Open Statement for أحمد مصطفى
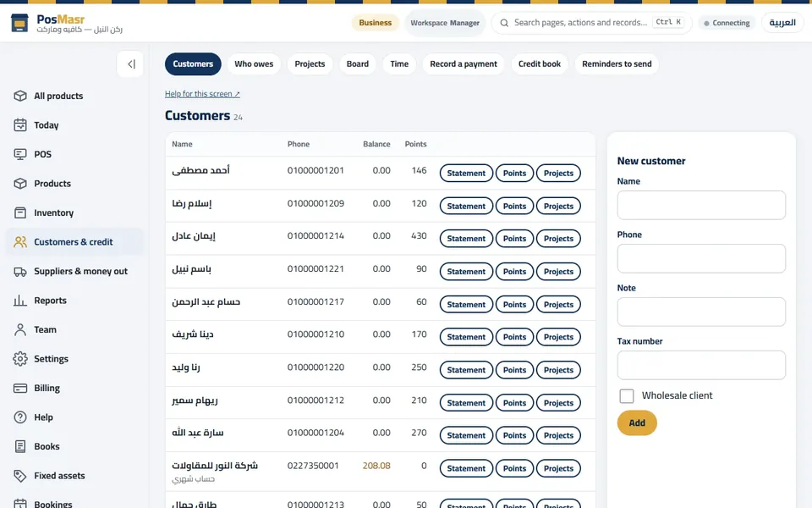The width and height of the screenshot is (812, 508). coord(466,173)
